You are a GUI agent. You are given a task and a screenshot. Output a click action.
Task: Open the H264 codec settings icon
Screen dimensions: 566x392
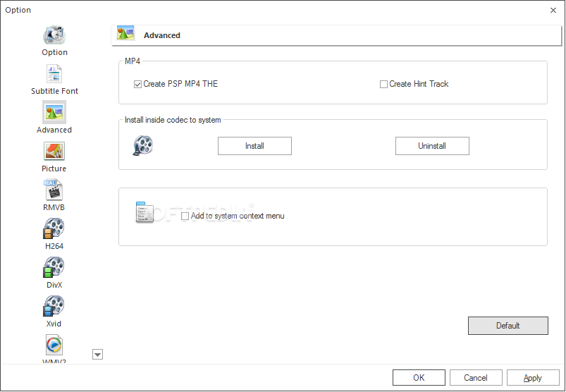pos(54,228)
